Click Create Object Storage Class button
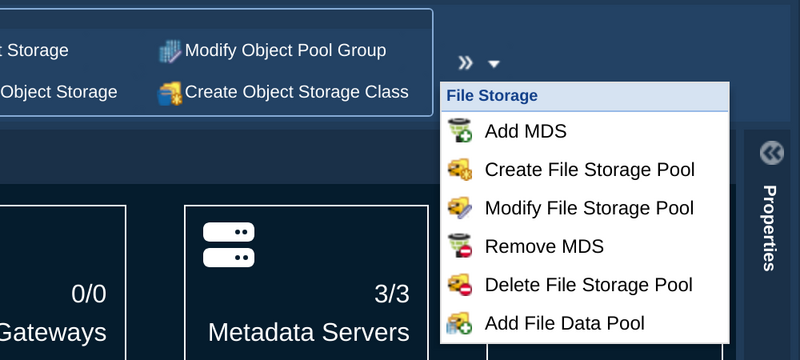This screenshot has width=800, height=360. (x=284, y=92)
